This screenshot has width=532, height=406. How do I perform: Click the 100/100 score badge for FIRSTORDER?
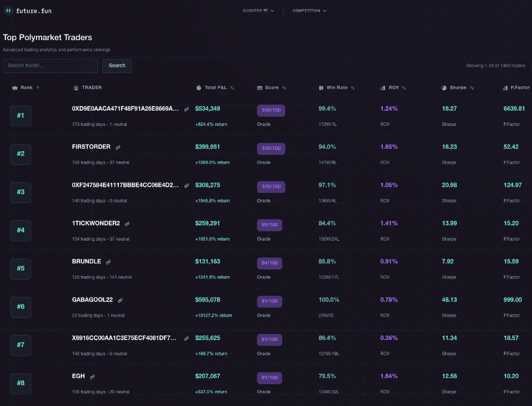click(271, 149)
